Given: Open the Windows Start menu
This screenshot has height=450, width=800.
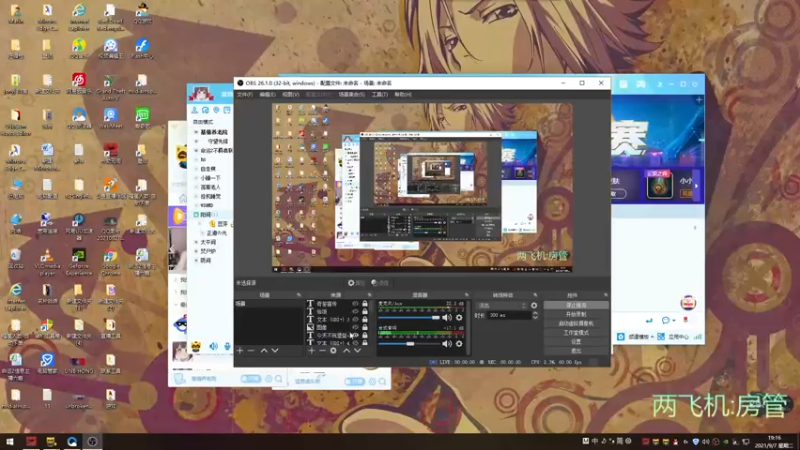Looking at the screenshot, I should coord(10,441).
